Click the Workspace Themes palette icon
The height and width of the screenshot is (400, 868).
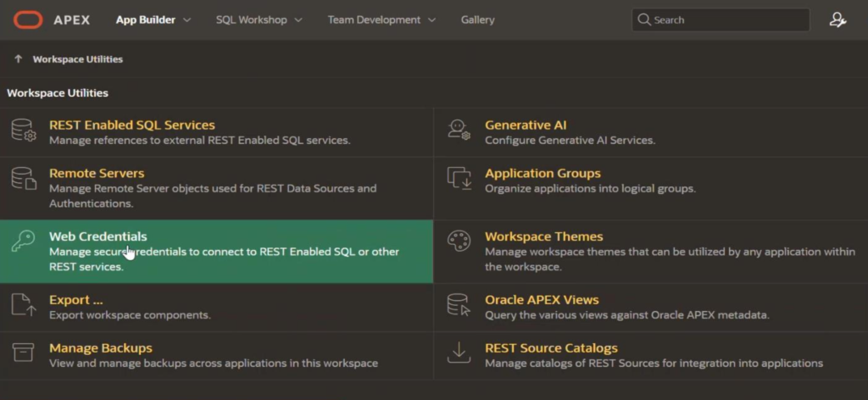click(x=459, y=242)
